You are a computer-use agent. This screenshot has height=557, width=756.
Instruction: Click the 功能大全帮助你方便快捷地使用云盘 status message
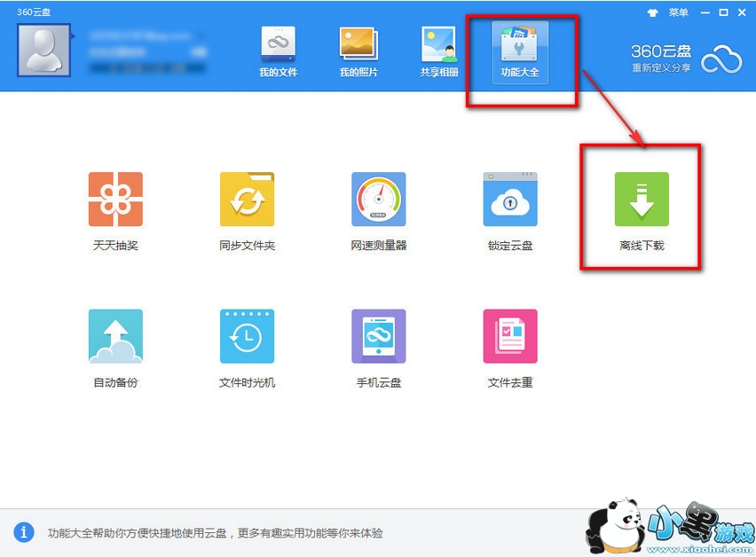pyautogui.click(x=215, y=533)
